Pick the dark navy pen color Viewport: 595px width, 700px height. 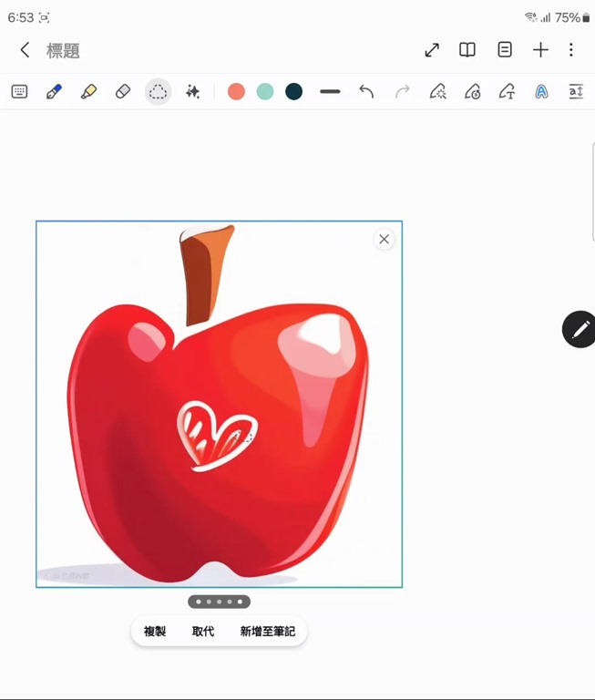click(293, 91)
